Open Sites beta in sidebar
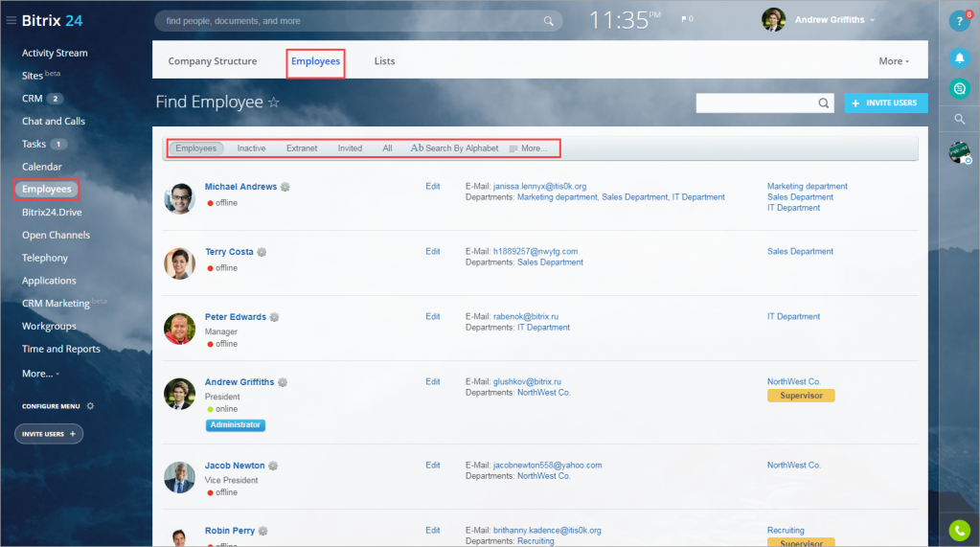 pos(40,75)
